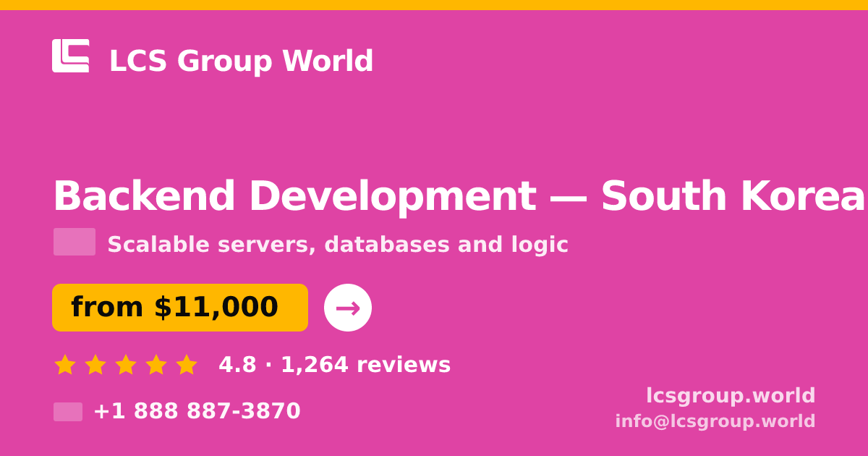Click the small icon beside the phone number
This screenshot has height=456, width=868.
[x=68, y=412]
